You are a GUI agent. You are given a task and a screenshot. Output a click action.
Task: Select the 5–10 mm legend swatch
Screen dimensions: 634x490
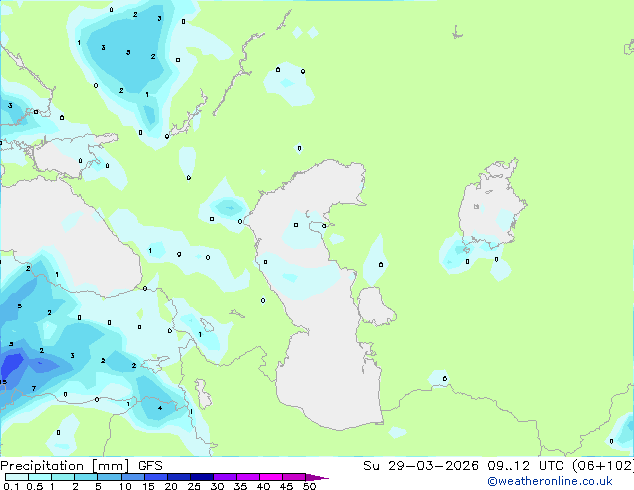pyautogui.click(x=110, y=477)
